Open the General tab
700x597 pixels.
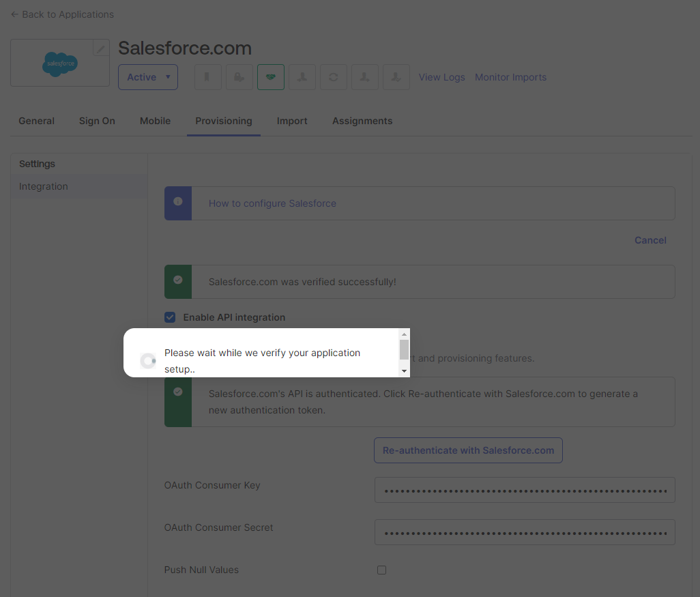[37, 121]
